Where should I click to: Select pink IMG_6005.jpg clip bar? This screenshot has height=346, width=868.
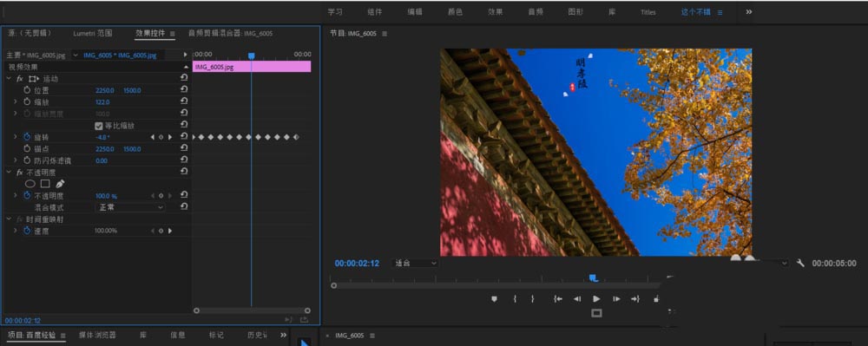pyautogui.click(x=252, y=67)
